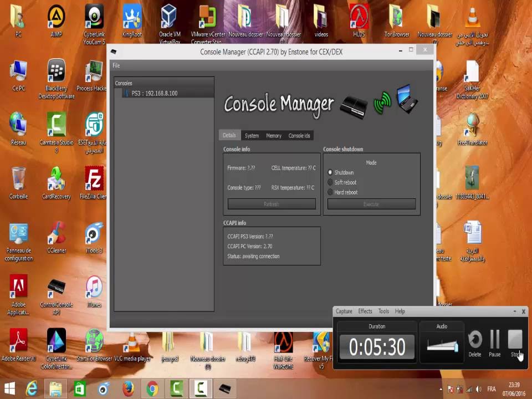Stop the recording
The height and width of the screenshot is (399, 532).
pyautogui.click(x=515, y=344)
